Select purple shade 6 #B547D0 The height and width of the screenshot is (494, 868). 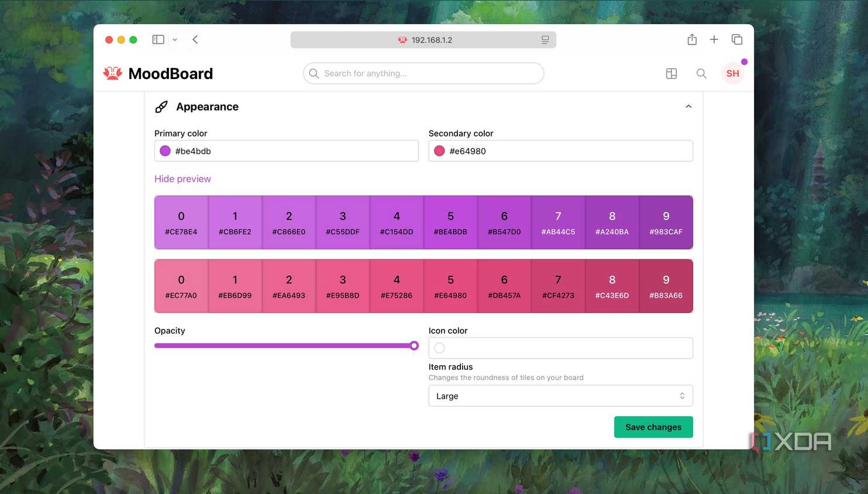[x=504, y=222]
